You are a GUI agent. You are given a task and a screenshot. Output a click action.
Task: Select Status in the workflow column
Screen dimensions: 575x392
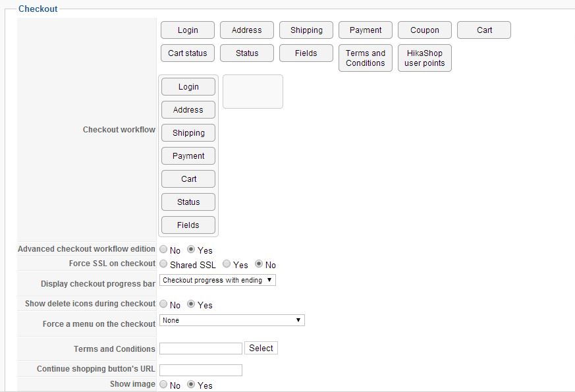[x=188, y=202]
